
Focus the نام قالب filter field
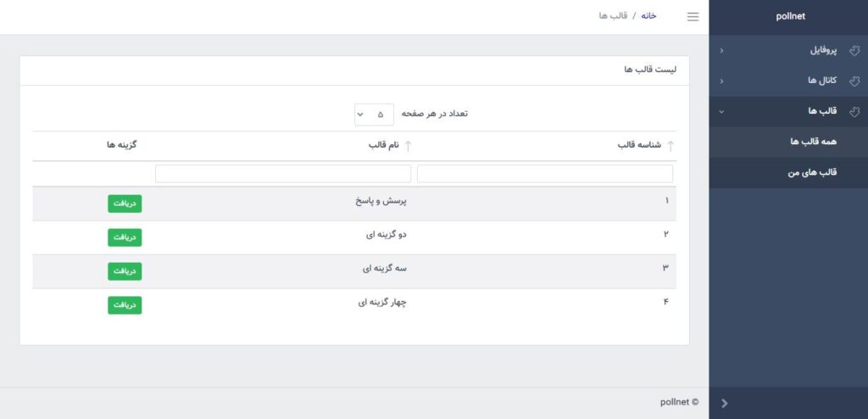coord(283,174)
